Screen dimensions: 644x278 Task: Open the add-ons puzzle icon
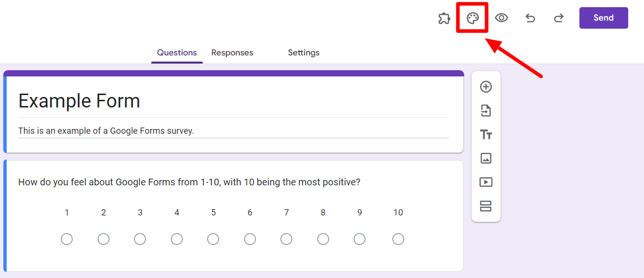(x=444, y=18)
